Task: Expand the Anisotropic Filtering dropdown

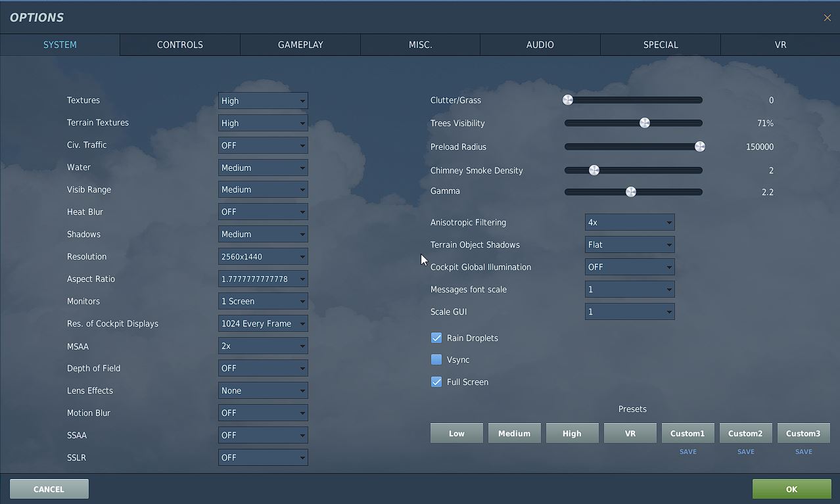Action: point(630,222)
